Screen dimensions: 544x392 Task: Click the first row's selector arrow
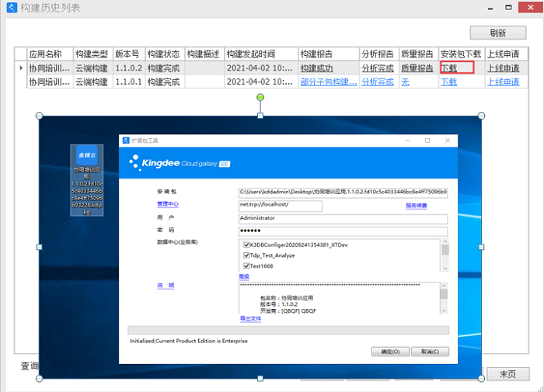click(x=21, y=68)
